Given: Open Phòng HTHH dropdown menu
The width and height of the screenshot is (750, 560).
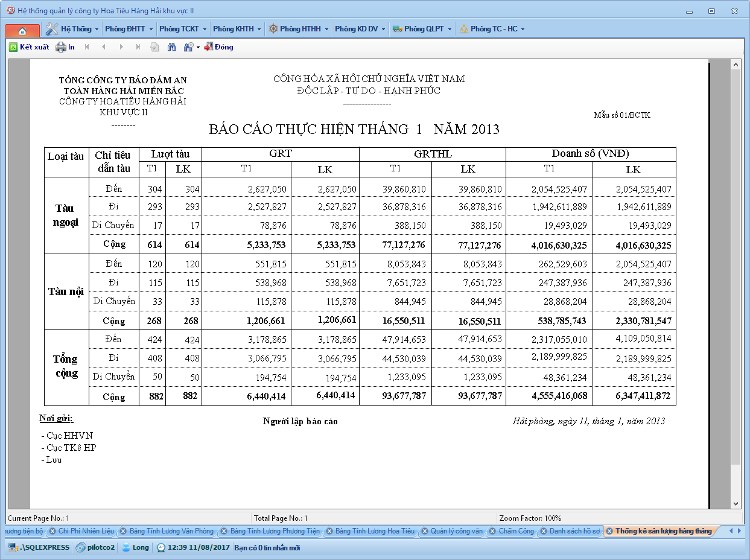Looking at the screenshot, I should coord(299,29).
